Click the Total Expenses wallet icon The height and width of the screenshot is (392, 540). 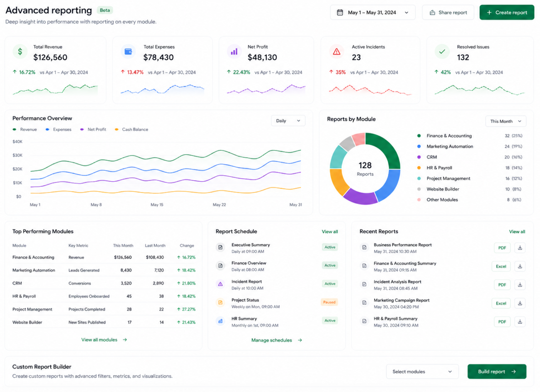(x=128, y=52)
